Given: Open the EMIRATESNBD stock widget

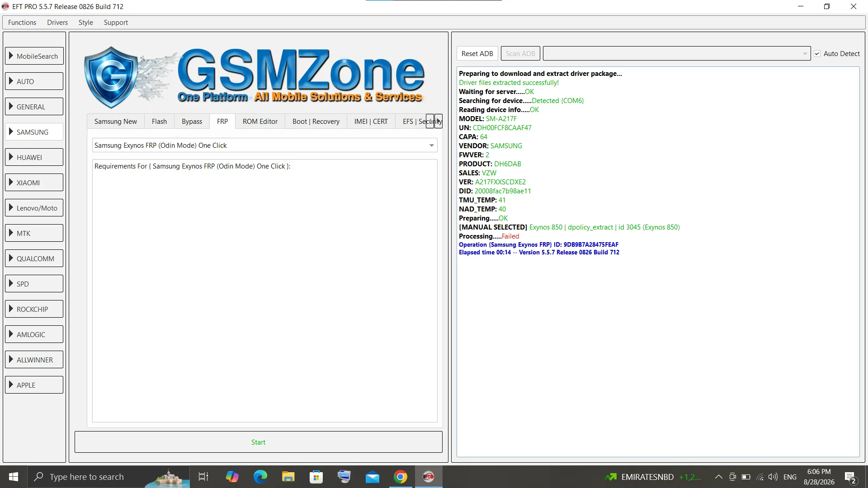Looking at the screenshot, I should (x=653, y=477).
